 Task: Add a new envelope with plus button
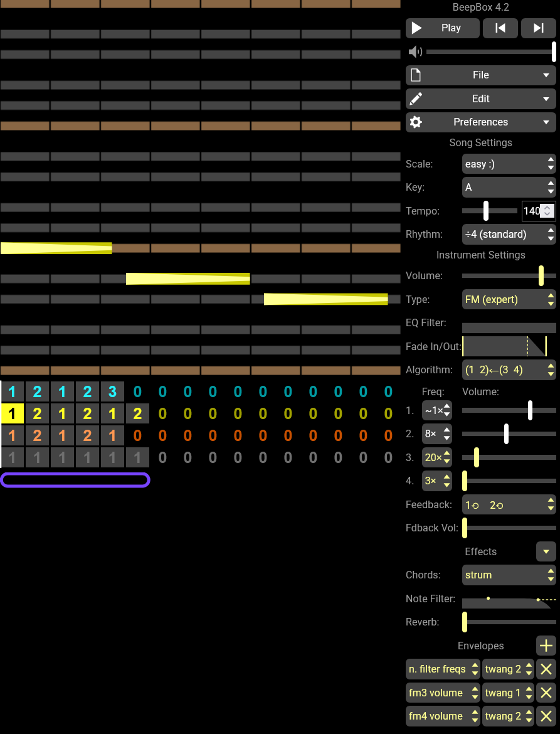[546, 646]
